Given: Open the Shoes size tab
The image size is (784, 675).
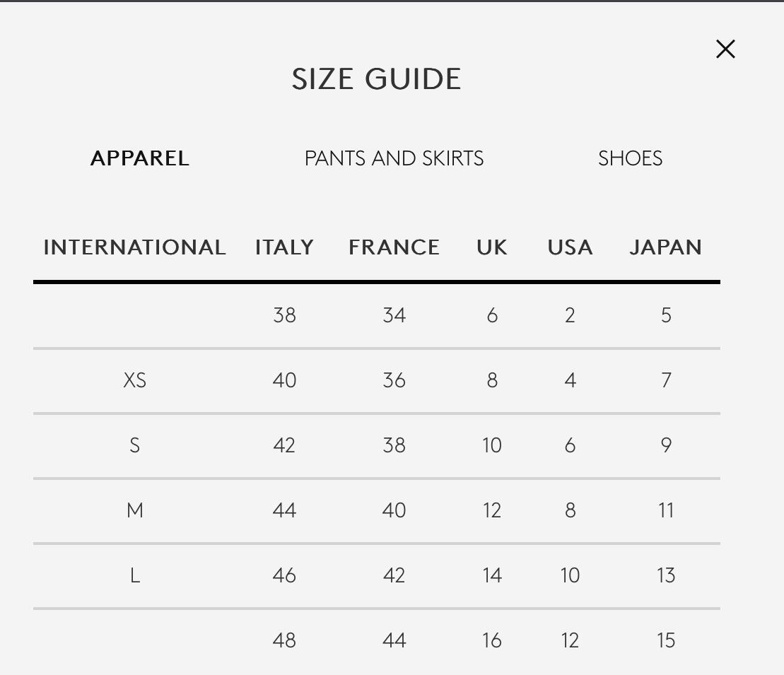Looking at the screenshot, I should [630, 158].
